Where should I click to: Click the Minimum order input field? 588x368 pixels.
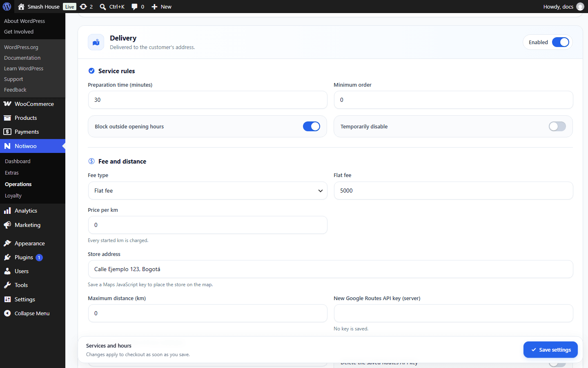coord(454,100)
